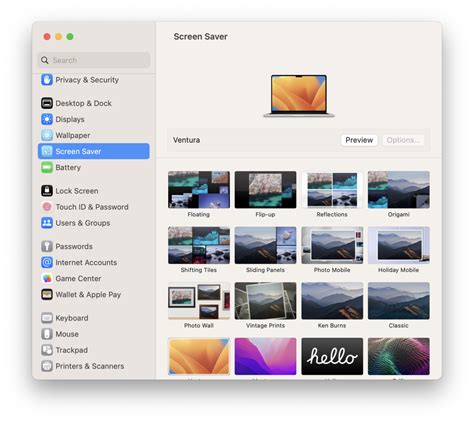Select Internet Accounts label

pos(86,262)
